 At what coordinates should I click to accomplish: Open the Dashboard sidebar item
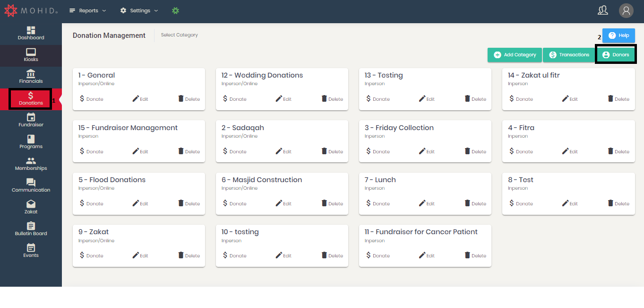[31, 34]
